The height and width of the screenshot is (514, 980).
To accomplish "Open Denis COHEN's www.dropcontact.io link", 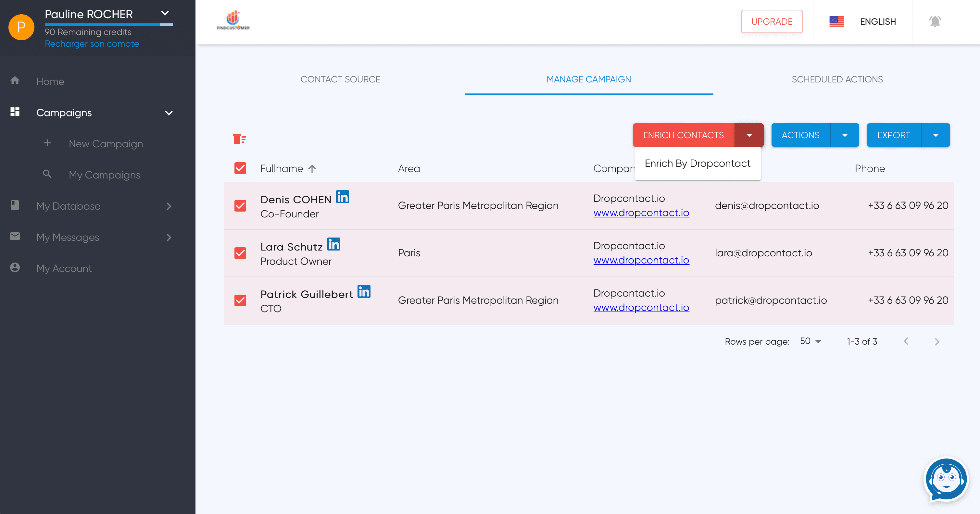I will tap(641, 213).
